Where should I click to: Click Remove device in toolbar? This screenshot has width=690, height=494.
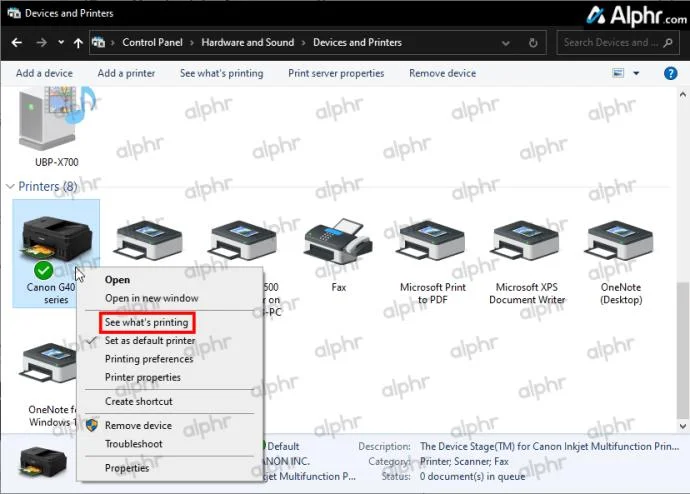tap(442, 73)
